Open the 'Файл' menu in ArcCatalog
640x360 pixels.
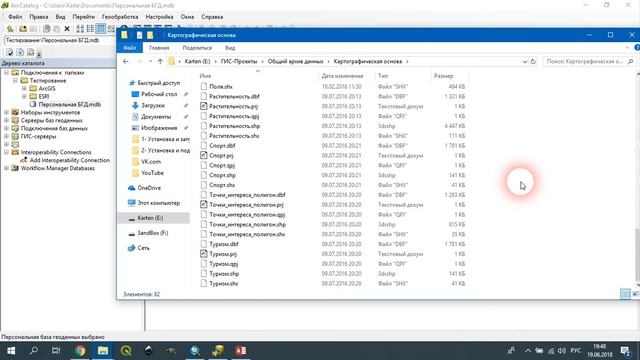15,17
